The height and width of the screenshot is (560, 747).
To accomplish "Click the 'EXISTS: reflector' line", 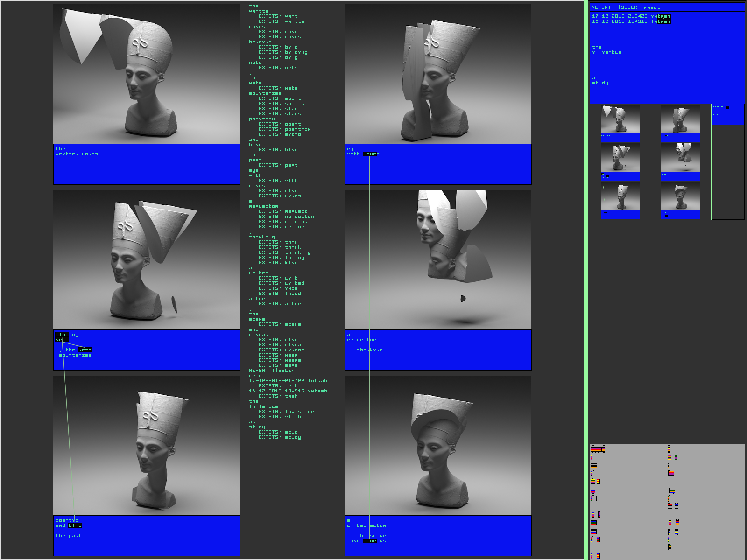I will pos(286,217).
